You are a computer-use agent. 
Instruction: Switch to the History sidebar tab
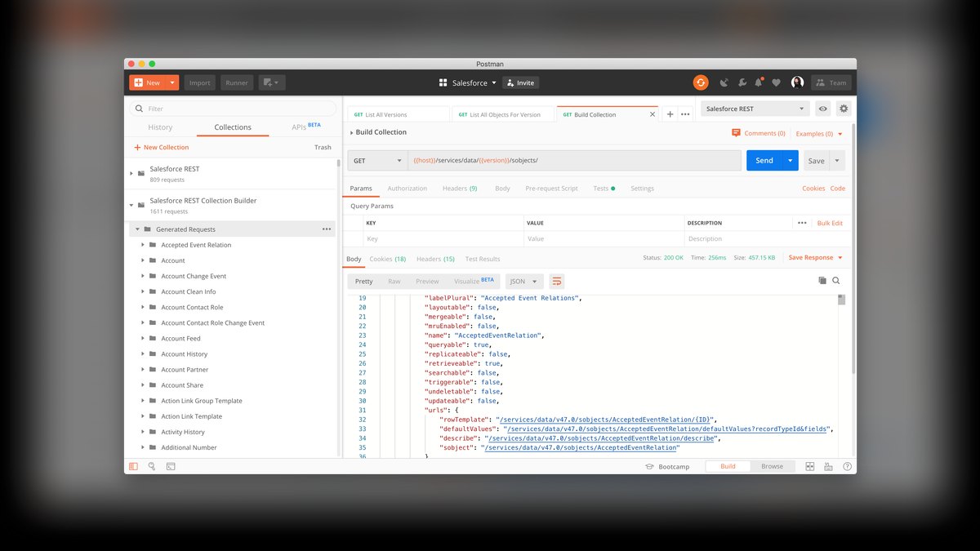(160, 127)
